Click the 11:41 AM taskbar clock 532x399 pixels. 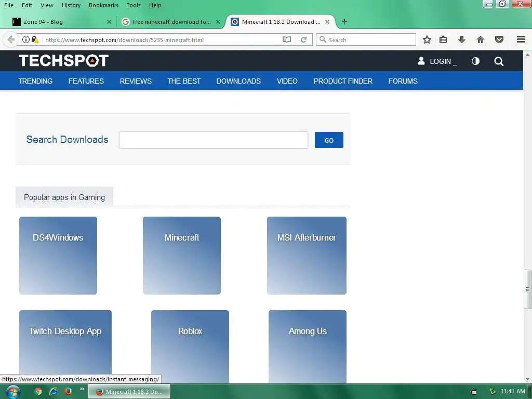click(x=513, y=391)
